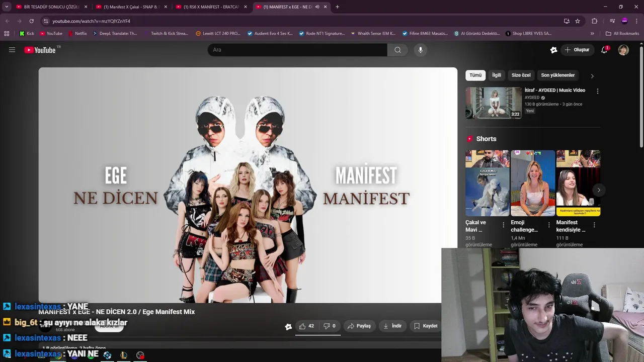The image size is (644, 362).
Task: Open the browser extensions puzzle icon
Action: pos(594,21)
